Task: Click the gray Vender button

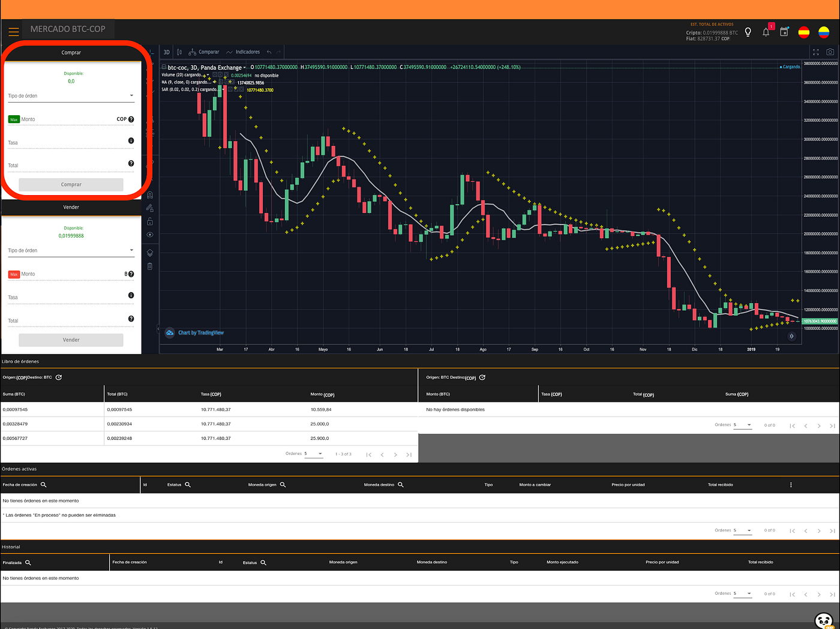Action: click(71, 340)
